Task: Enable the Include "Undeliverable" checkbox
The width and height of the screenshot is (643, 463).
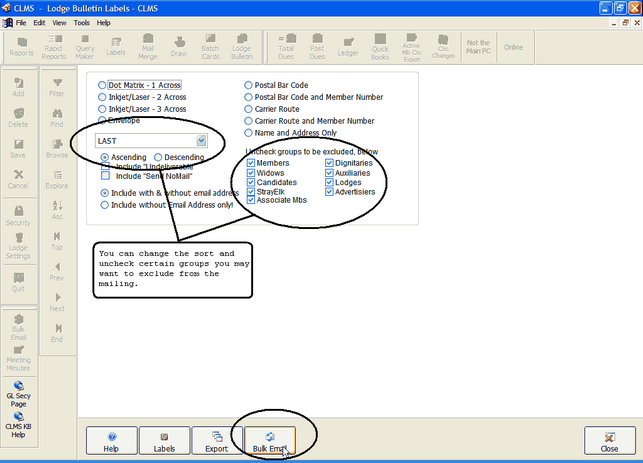Action: tap(106, 166)
